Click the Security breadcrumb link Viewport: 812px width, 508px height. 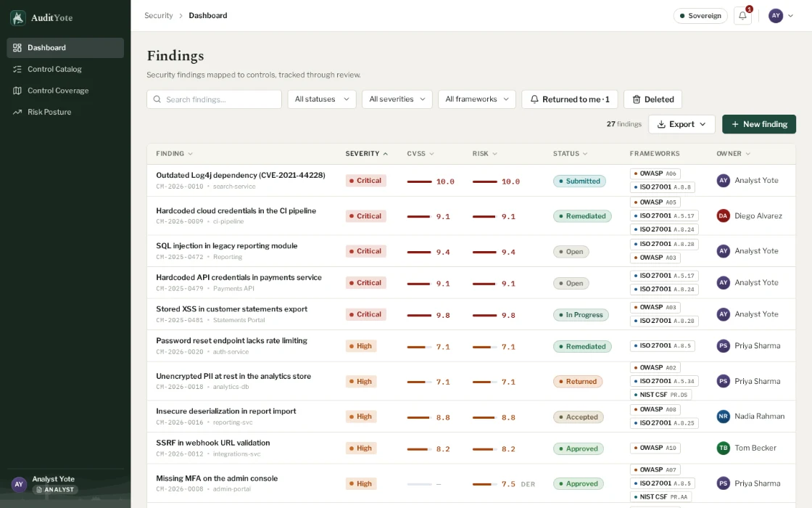(x=159, y=15)
